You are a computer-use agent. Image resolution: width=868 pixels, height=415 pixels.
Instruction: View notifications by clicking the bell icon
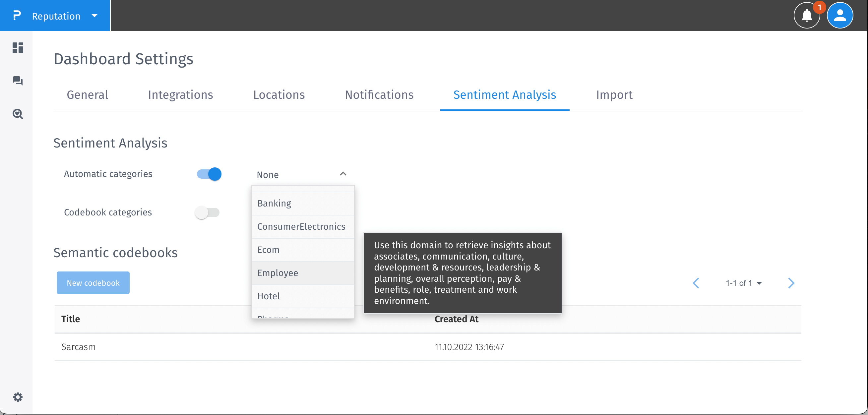pos(807,16)
